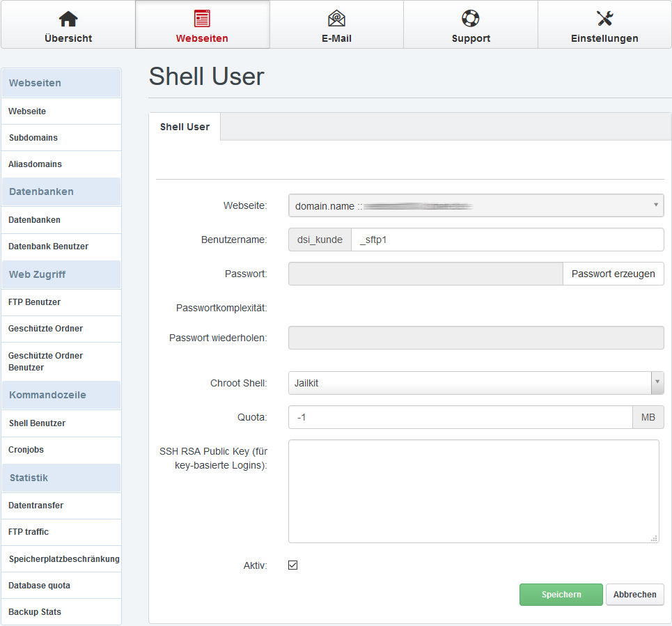
Task: Click the E-Mail envelope icon
Action: coord(336,19)
